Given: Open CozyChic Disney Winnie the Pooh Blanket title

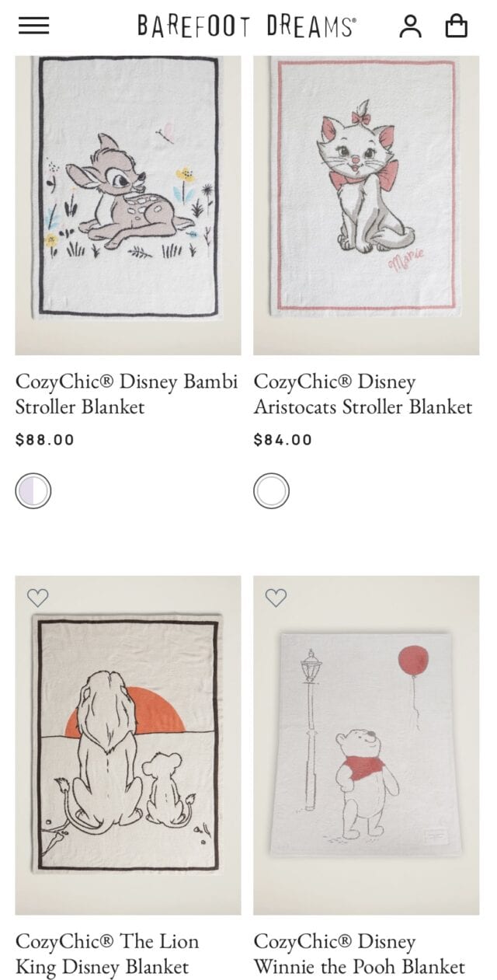Looking at the screenshot, I should click(360, 954).
